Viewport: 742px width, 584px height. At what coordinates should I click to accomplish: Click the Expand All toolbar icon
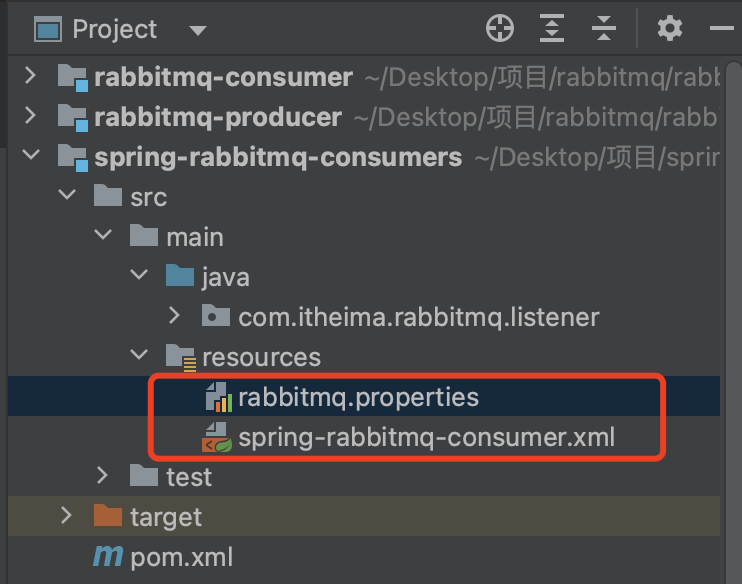(x=552, y=29)
